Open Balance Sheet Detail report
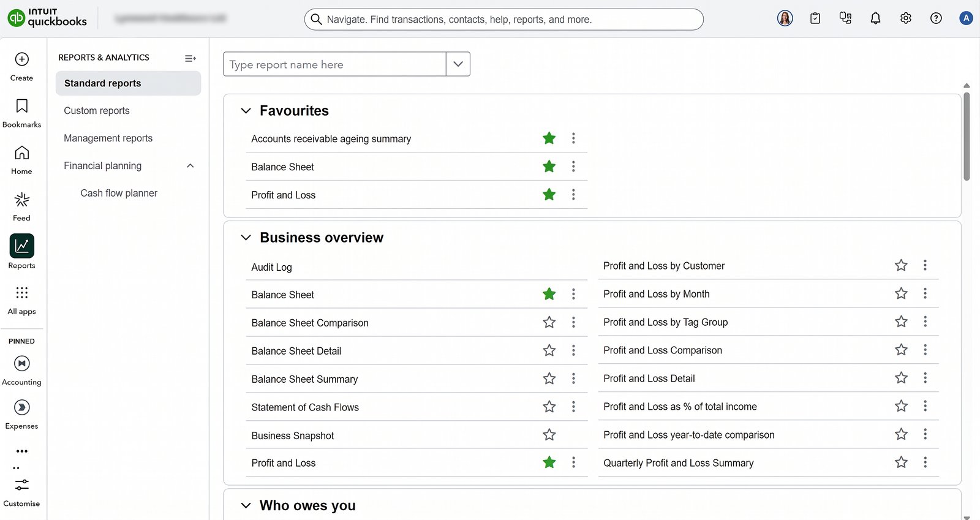 pyautogui.click(x=296, y=351)
